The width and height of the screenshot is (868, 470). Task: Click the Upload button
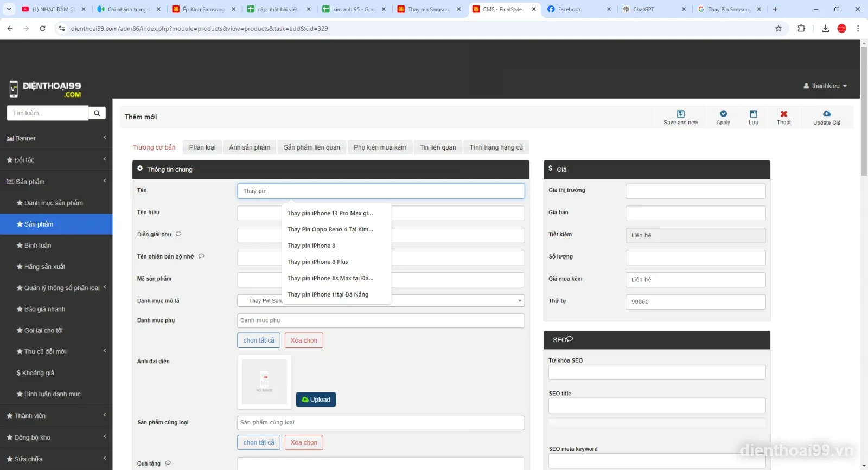pyautogui.click(x=316, y=400)
